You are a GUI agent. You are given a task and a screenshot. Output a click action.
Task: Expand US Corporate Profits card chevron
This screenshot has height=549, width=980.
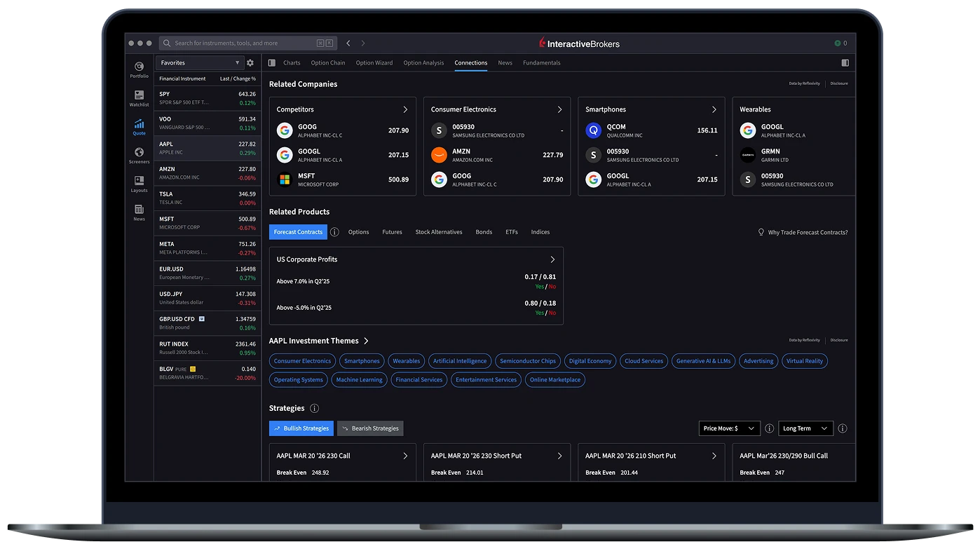552,259
